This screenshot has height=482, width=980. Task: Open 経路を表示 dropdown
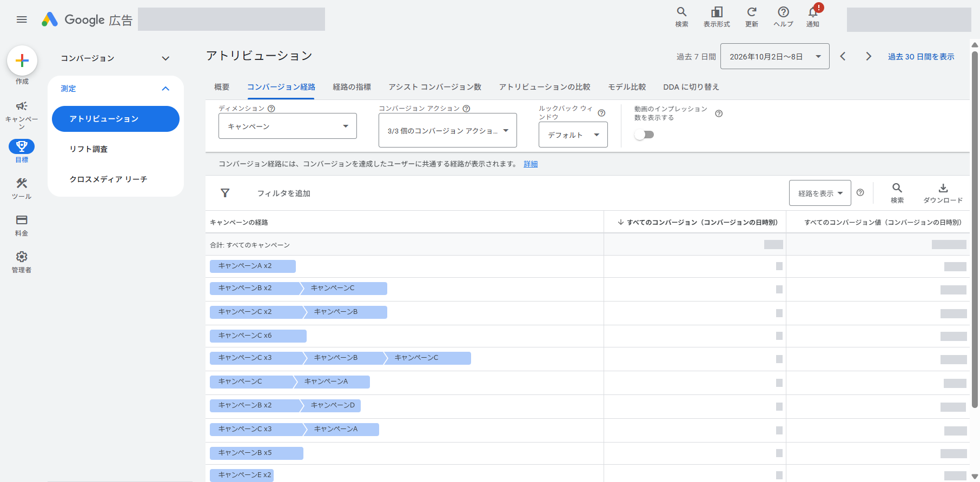820,193
